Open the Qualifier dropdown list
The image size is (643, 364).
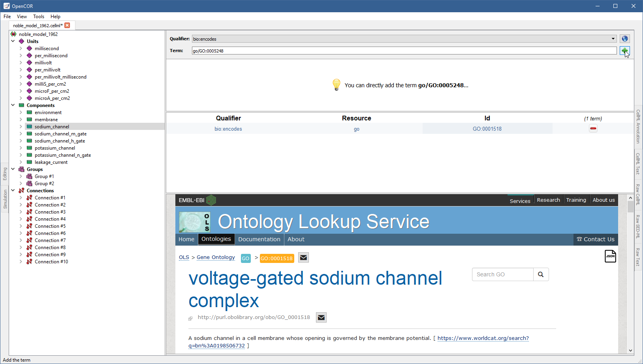tap(613, 39)
